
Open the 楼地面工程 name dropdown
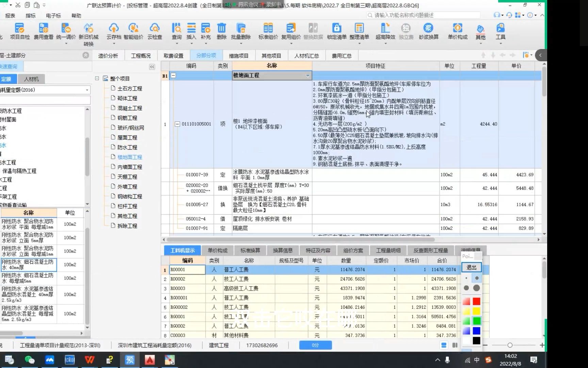pyautogui.click(x=308, y=76)
